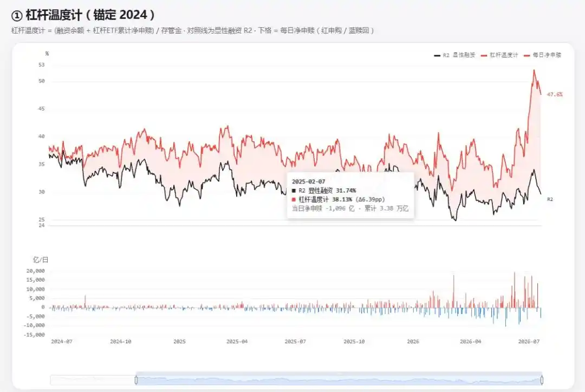This screenshot has height=392, width=585.
Task: Click the 亿/日 axis unit label
Action: coord(41,259)
